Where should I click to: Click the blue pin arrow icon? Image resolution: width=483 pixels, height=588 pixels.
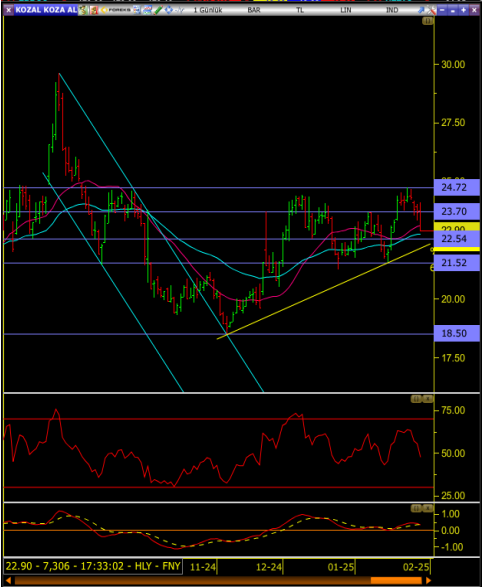pyautogui.click(x=421, y=10)
